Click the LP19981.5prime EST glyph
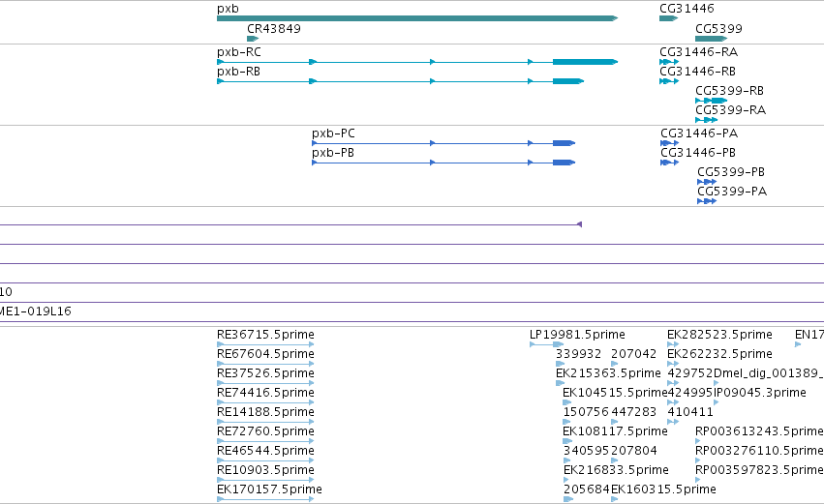 point(546,344)
